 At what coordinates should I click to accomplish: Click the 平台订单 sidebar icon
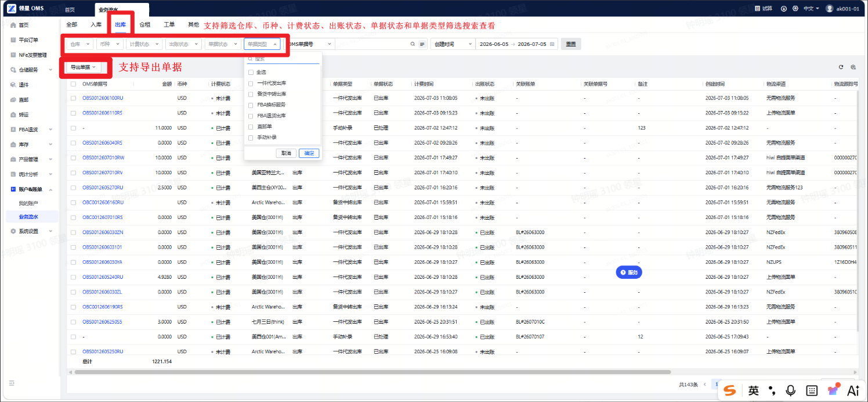pyautogui.click(x=13, y=40)
